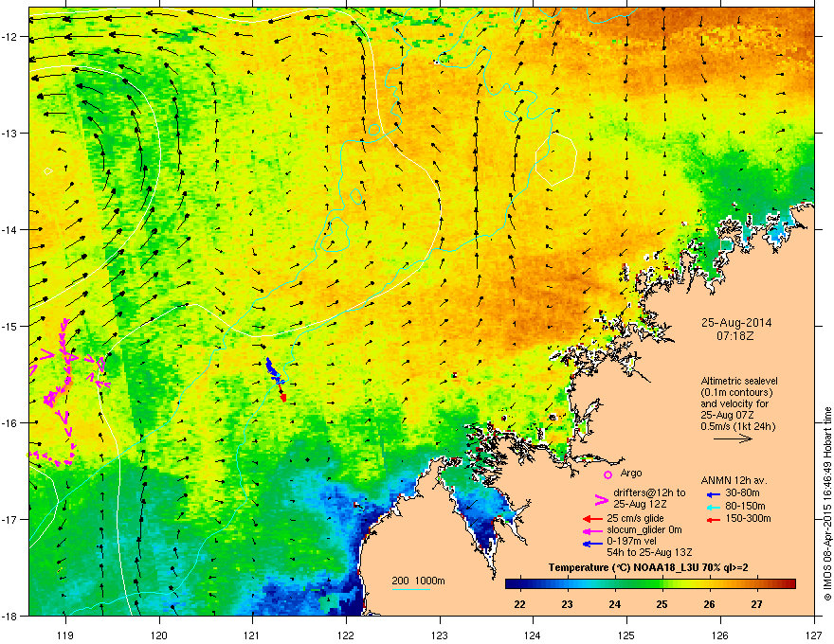
Task: Click the latitude axis label '-12'
Action: pos(9,37)
